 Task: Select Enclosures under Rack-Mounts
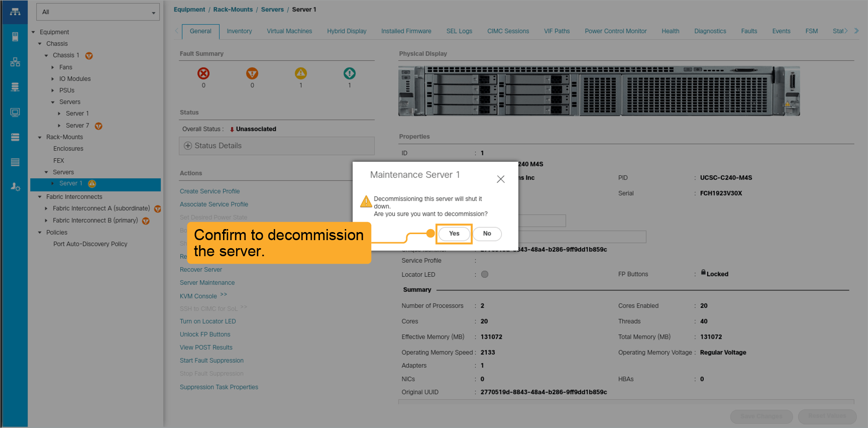tap(68, 149)
